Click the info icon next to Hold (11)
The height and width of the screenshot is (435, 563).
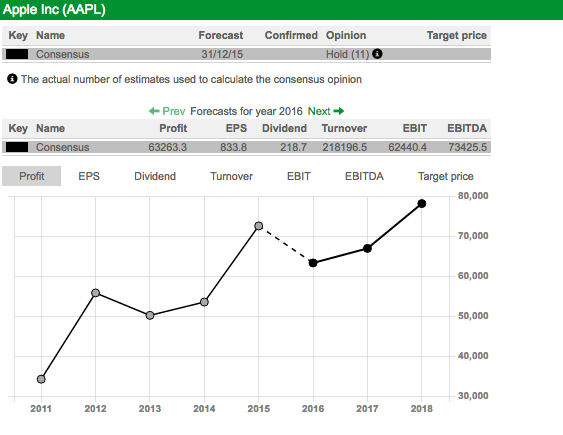pyautogui.click(x=377, y=54)
